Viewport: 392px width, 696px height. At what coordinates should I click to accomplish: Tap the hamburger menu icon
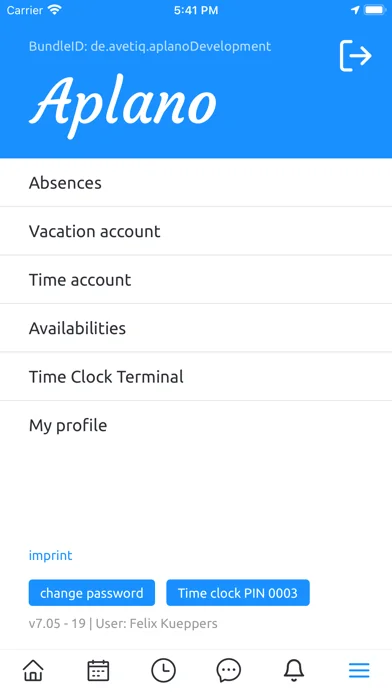point(359,670)
